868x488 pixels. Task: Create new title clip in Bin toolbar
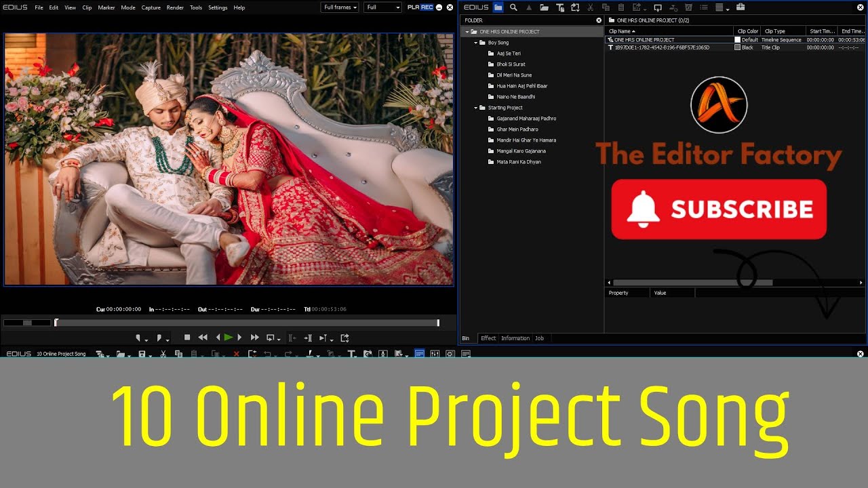coord(560,7)
